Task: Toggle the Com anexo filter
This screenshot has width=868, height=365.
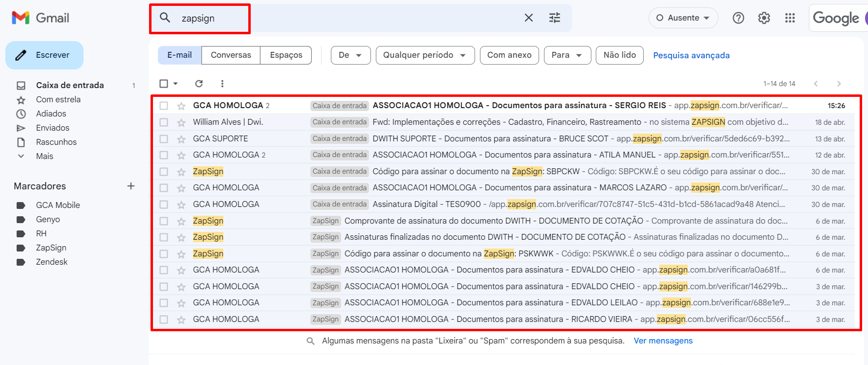Action: point(509,55)
